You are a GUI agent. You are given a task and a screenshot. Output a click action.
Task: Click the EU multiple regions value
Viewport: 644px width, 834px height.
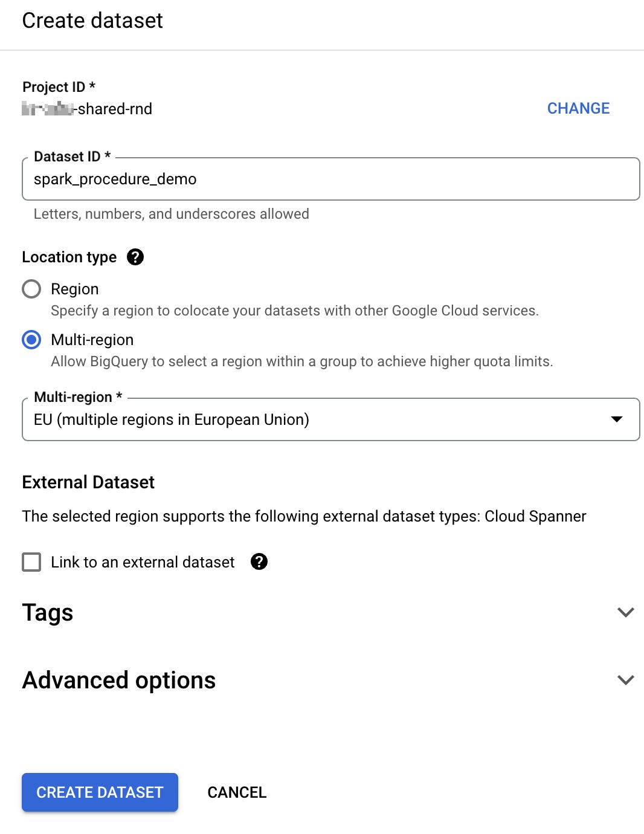pos(172,419)
